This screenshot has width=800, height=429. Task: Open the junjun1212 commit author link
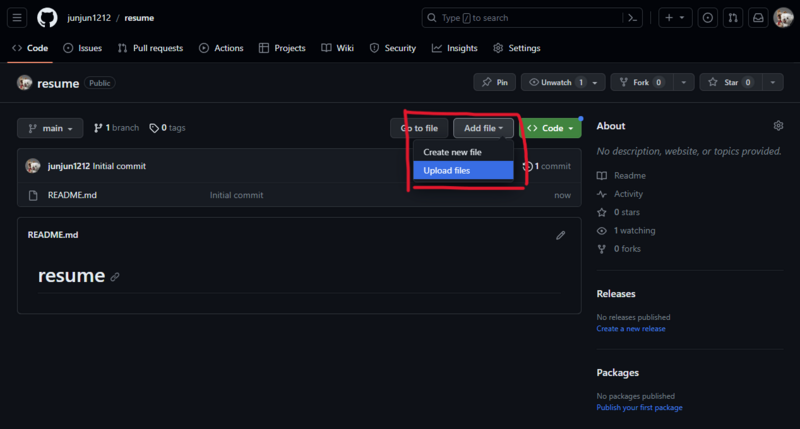pyautogui.click(x=69, y=166)
